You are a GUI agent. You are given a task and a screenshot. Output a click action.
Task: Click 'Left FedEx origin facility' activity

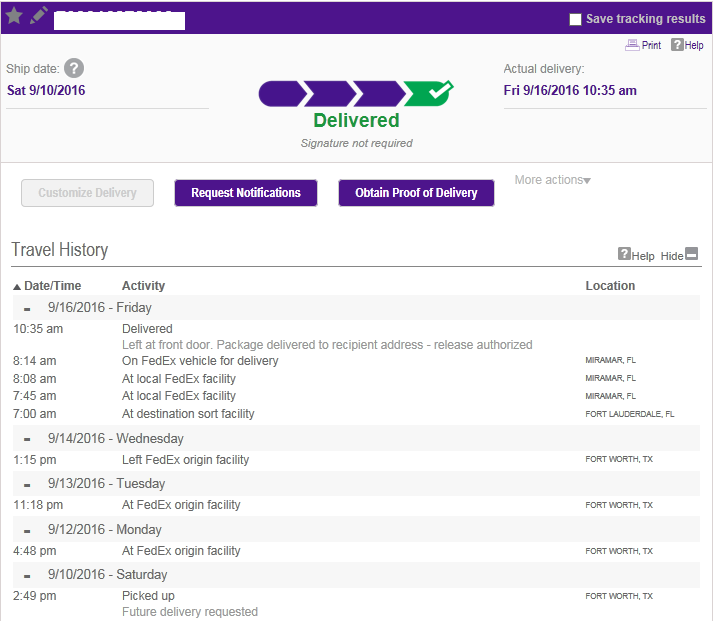185,460
